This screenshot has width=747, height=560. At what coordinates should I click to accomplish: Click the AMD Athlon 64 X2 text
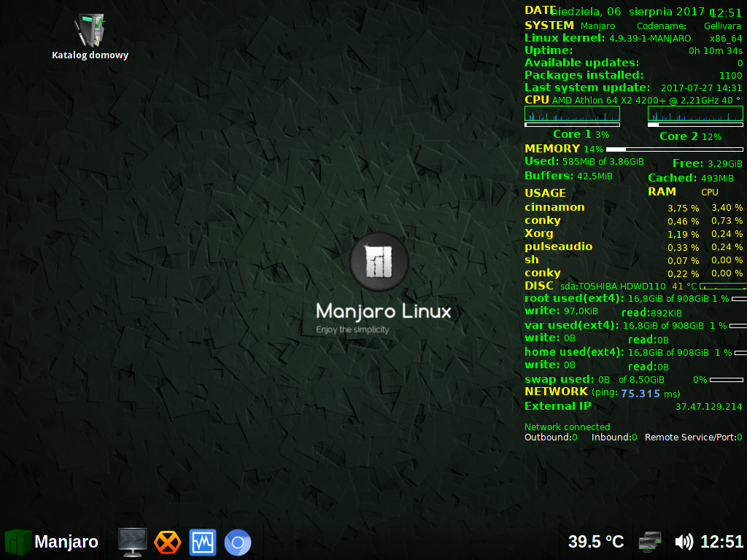tap(609, 101)
